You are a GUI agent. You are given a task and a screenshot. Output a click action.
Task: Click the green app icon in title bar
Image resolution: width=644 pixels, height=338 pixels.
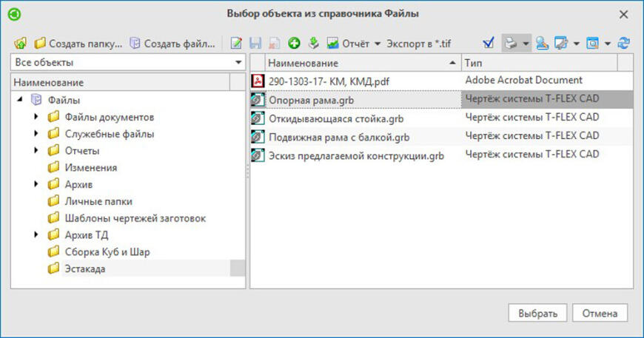click(14, 14)
